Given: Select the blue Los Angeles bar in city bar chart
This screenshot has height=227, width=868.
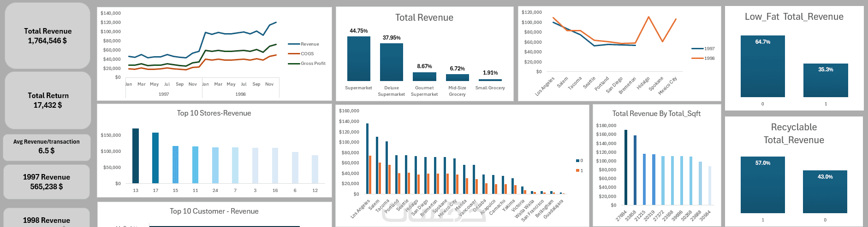Looking at the screenshot, I should pyautogui.click(x=368, y=158).
